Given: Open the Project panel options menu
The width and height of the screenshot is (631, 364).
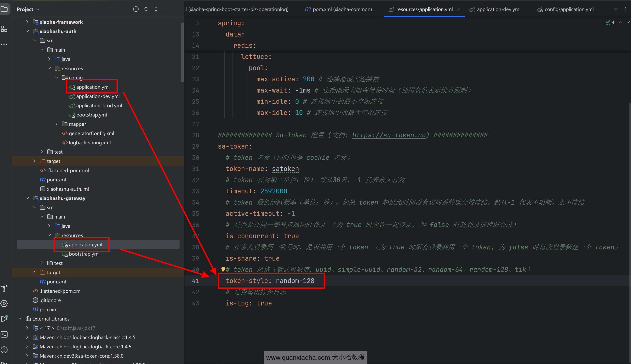Looking at the screenshot, I should pyautogui.click(x=166, y=9).
